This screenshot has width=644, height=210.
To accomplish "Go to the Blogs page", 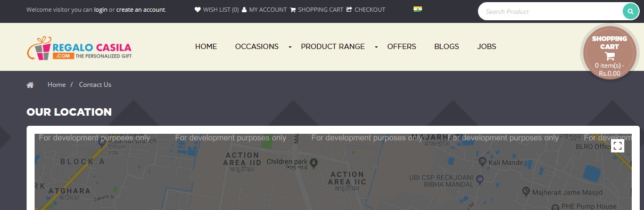I will click(x=447, y=46).
